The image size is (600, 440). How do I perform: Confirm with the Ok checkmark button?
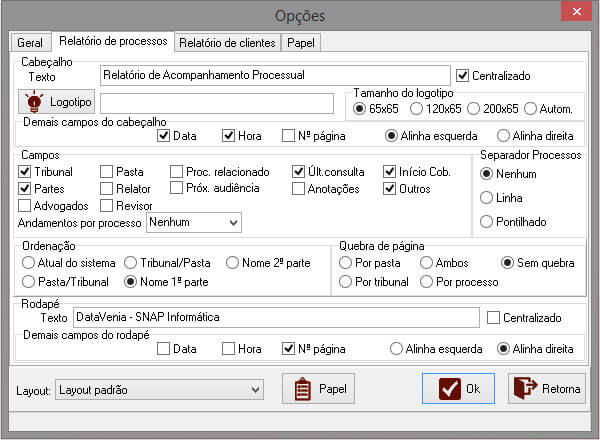458,389
